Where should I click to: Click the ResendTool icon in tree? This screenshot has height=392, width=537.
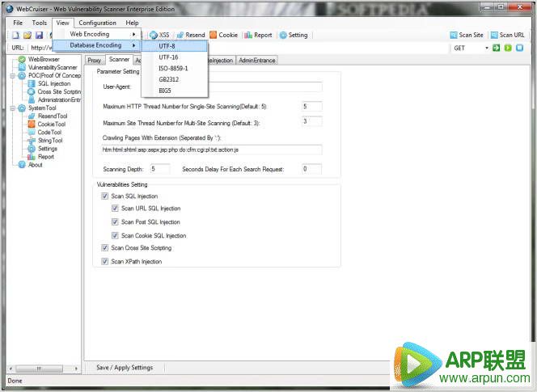[32, 116]
